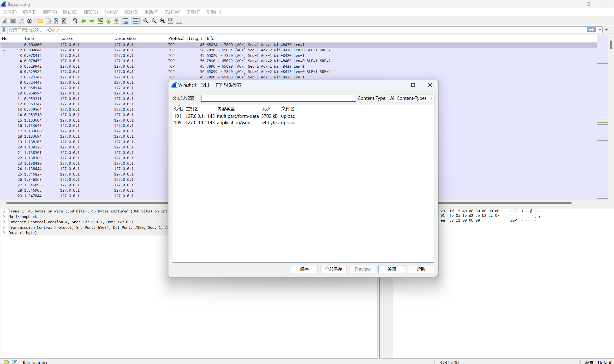Open capture file properties status icon
The width and height of the screenshot is (614, 364).
pos(14,362)
